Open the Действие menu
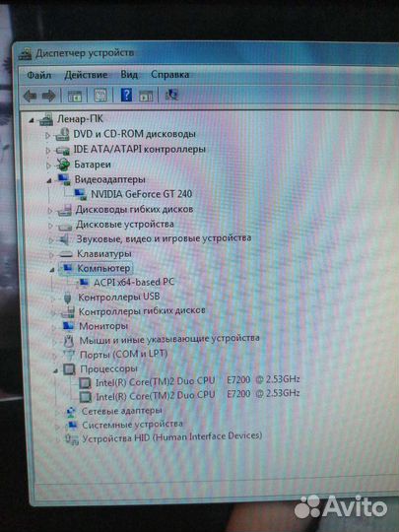 (x=86, y=75)
